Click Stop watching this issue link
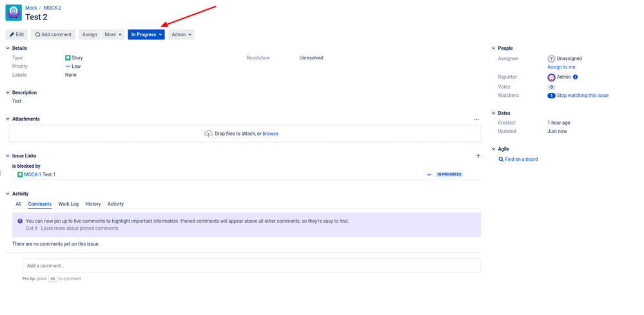The height and width of the screenshot is (315, 644). pos(582,96)
